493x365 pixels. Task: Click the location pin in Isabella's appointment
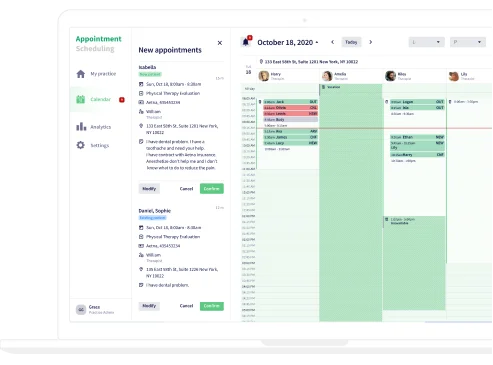[x=141, y=126]
